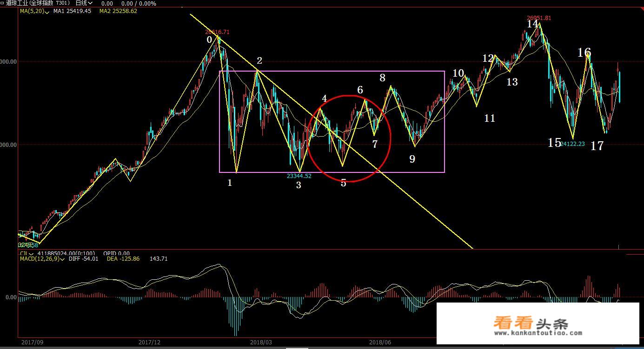
Task: Click the 2017/12 date axis label
Action: coord(150,342)
